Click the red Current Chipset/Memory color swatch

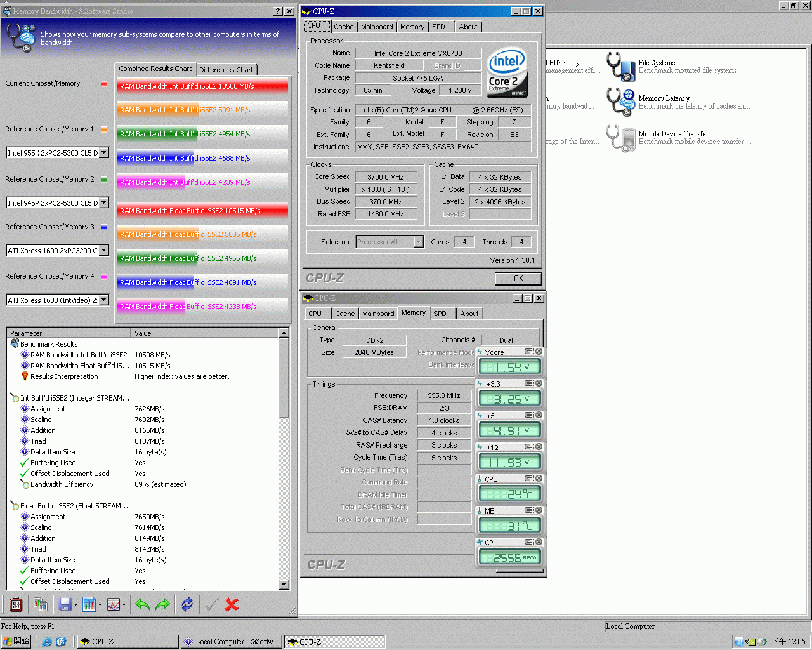click(x=104, y=84)
